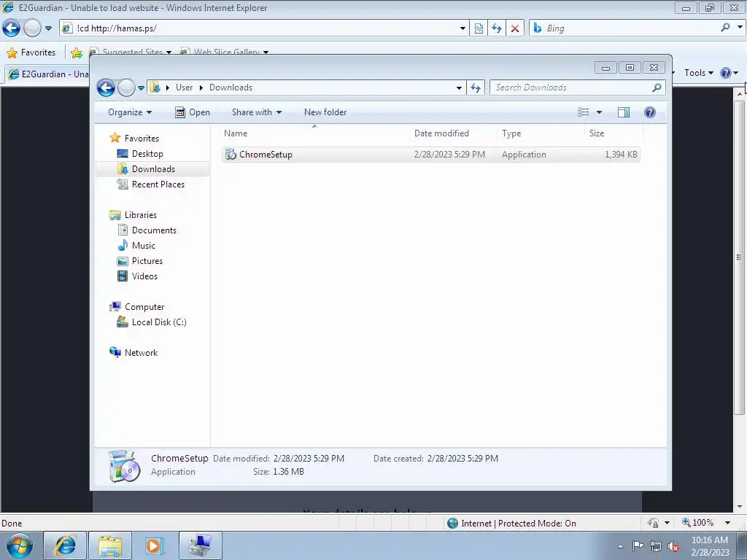Go back in Internet Explorer window
This screenshot has width=747, height=560.
[x=12, y=28]
